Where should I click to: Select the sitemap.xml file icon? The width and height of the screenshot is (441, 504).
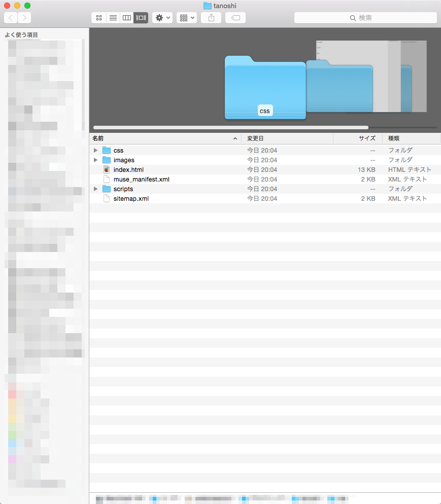(107, 199)
